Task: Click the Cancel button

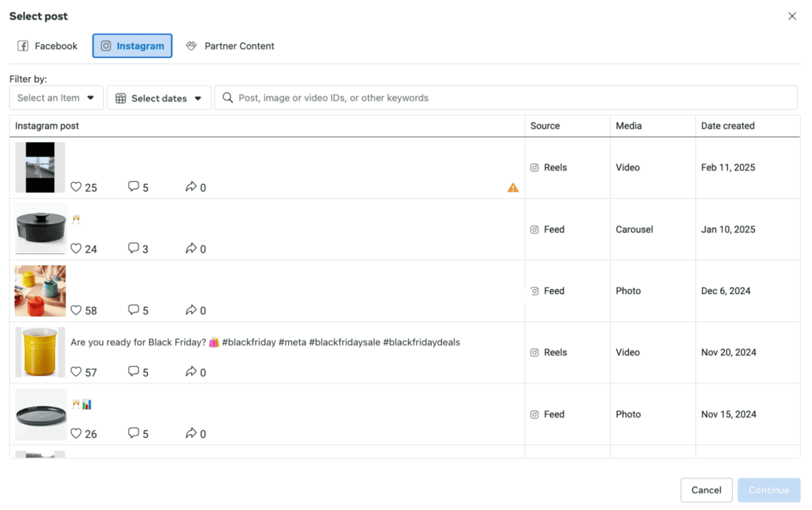Action: 706,490
